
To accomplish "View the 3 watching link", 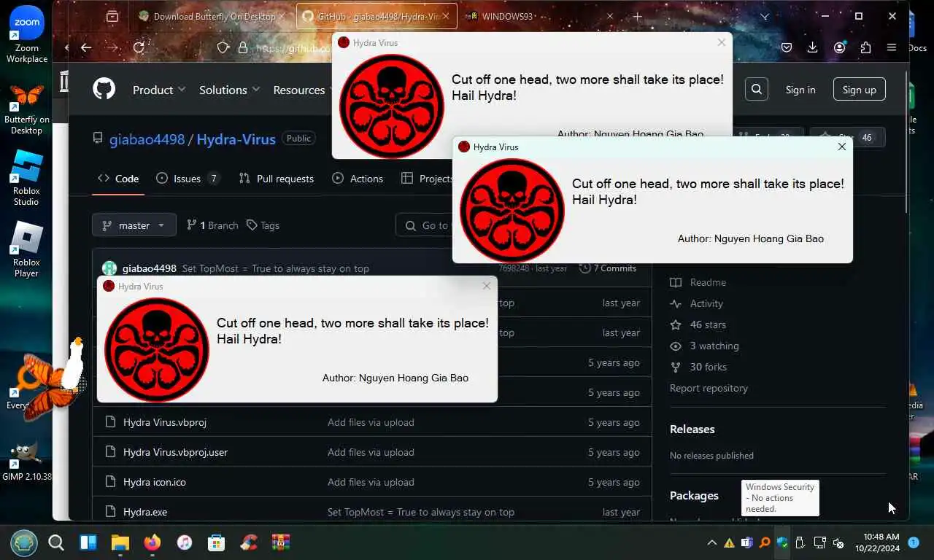I will 705,346.
